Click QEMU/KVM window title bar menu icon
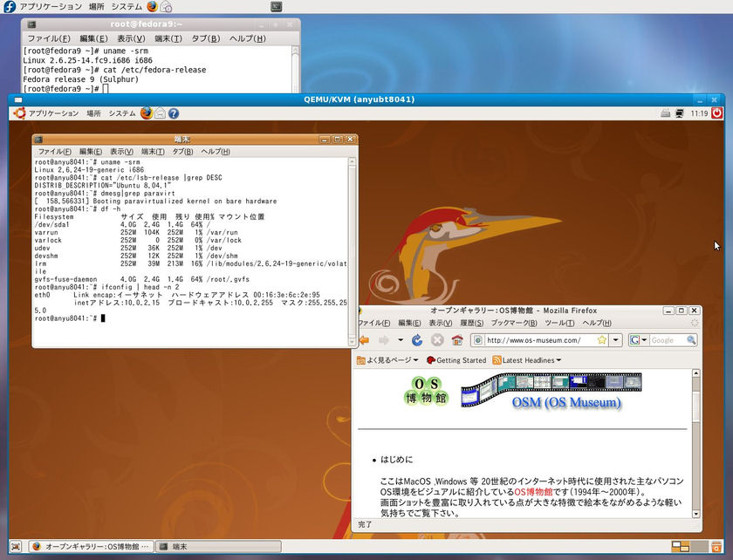 18,99
